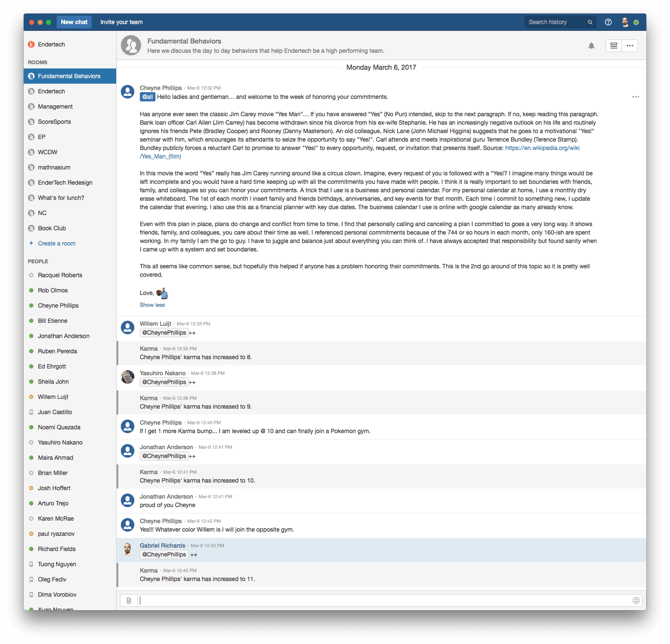Open chat with Willem Luijt in People list
This screenshot has width=670, height=644.
[x=70, y=397]
